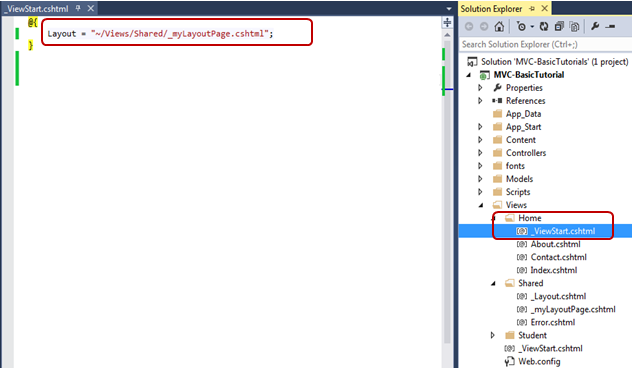Collapse the Shared folder node

(493, 284)
